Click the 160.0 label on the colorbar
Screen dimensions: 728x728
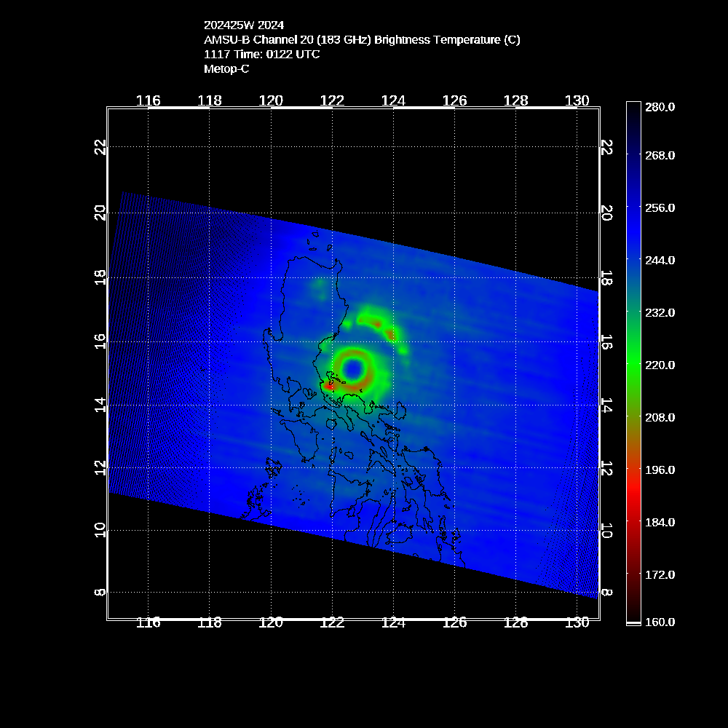pos(660,622)
